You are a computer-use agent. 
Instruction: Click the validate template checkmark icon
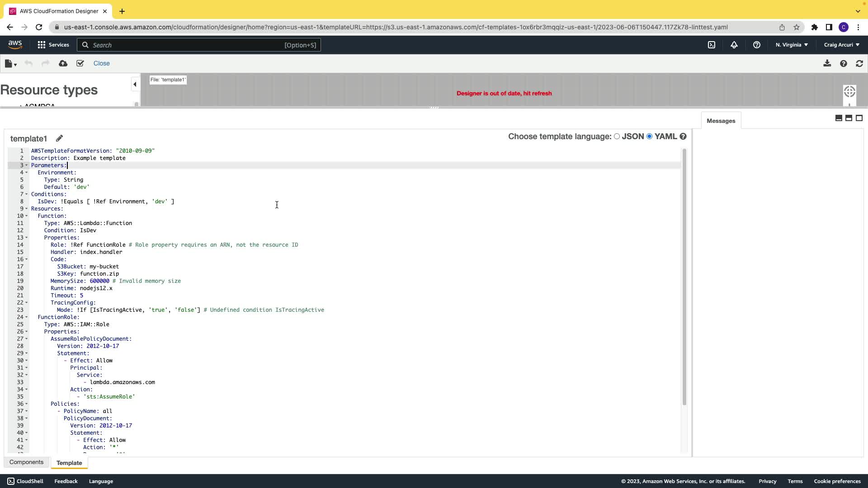pyautogui.click(x=80, y=63)
